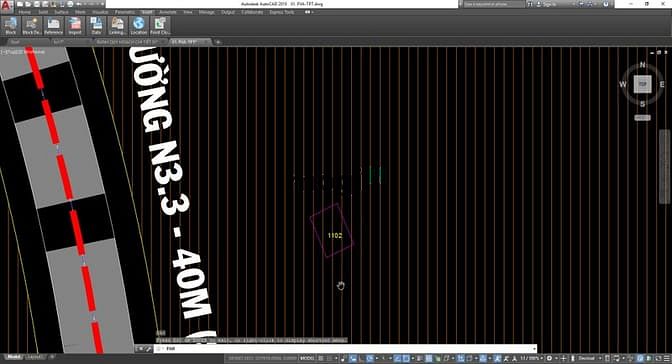This screenshot has height=364, width=672.
Task: Switch to the Annotate ribbon tab
Action: click(168, 12)
